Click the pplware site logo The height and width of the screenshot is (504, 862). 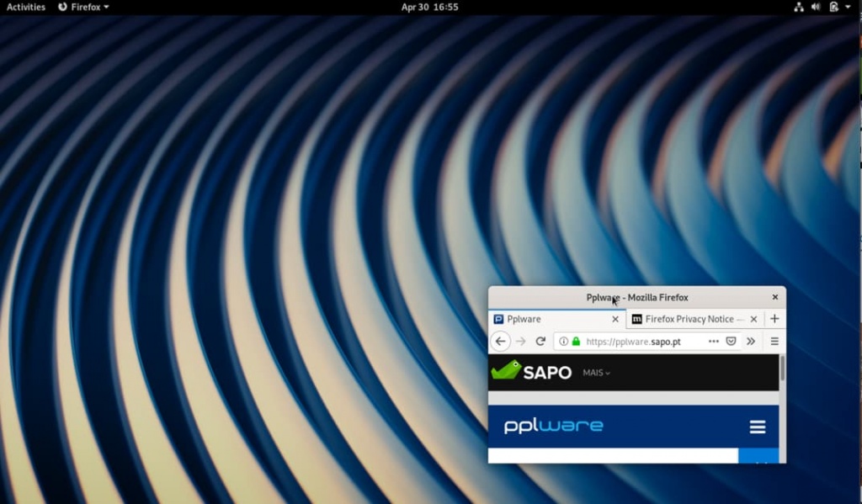tap(554, 426)
